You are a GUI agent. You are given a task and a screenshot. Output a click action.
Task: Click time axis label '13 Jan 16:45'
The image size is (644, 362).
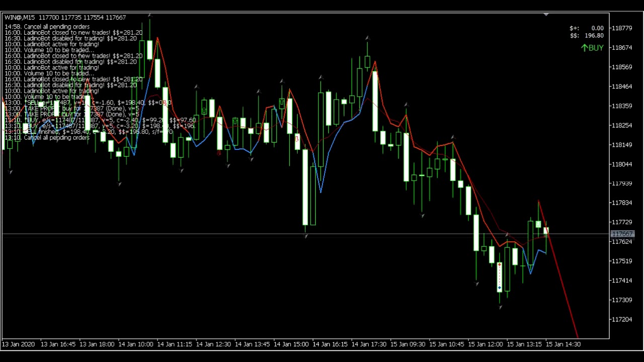(58, 344)
